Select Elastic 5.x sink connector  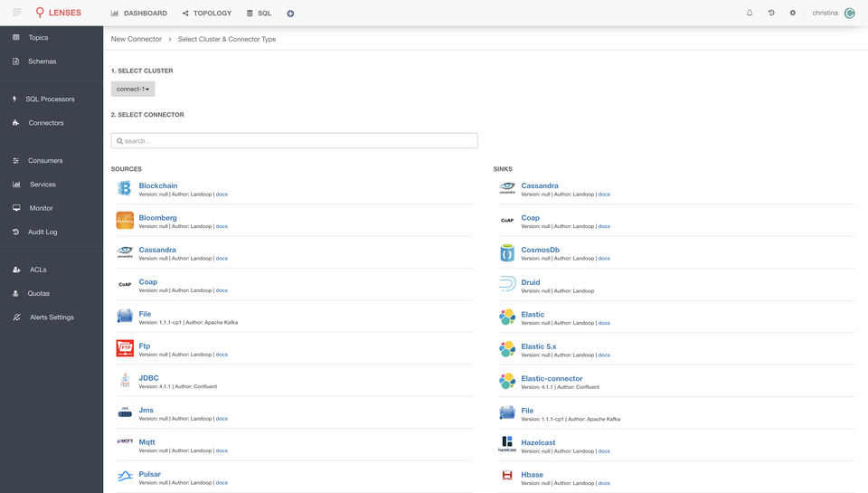tap(539, 346)
